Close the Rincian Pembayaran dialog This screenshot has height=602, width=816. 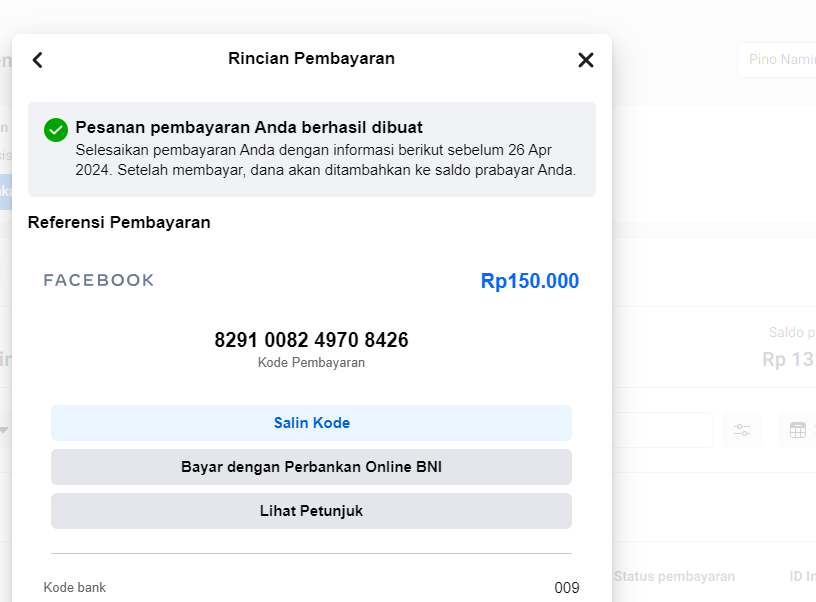[x=586, y=60]
